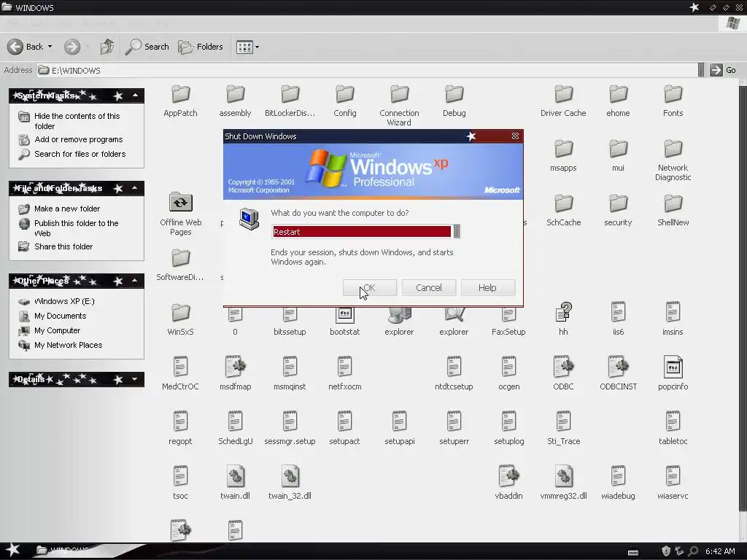
Task: Click the Forward navigation arrow
Action: [x=72, y=47]
